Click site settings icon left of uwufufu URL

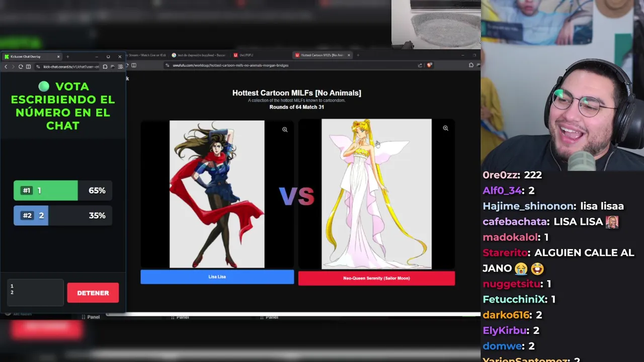coord(168,65)
